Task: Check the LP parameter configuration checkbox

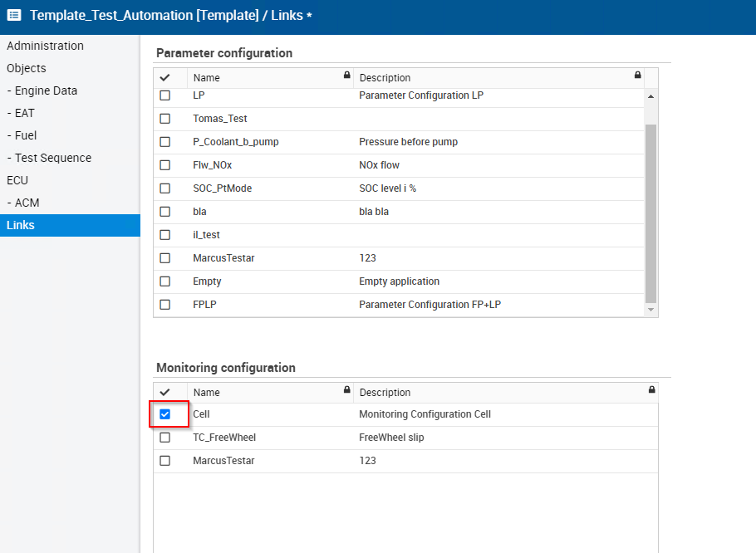Action: [x=164, y=95]
